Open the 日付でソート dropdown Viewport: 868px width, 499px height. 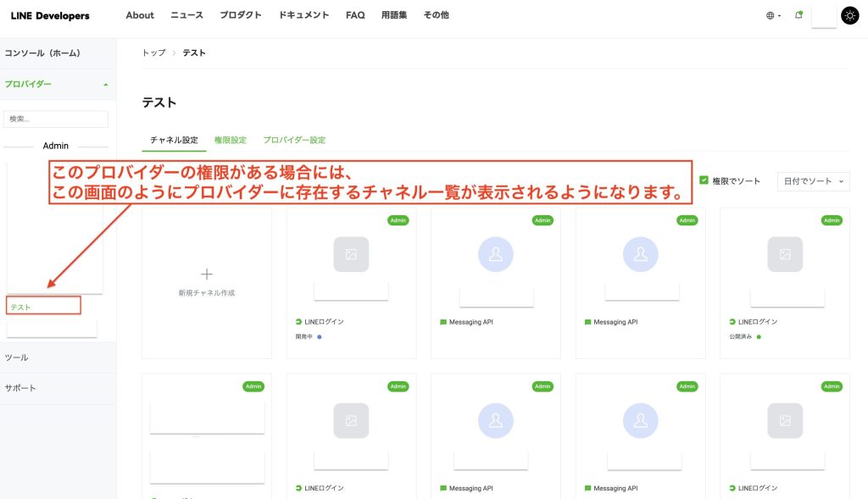pos(813,181)
